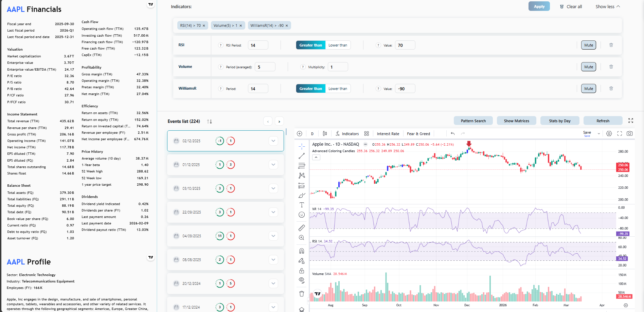Open the RSI Period help tooltip
Viewport: 644px width, 312px height.
[x=221, y=45]
